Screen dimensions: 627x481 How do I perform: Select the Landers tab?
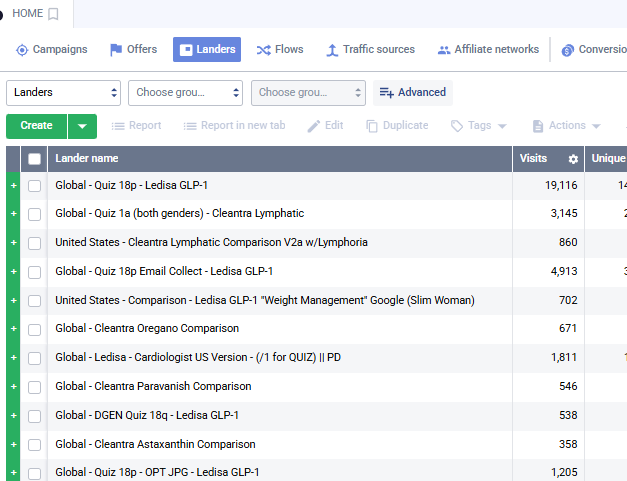point(207,49)
